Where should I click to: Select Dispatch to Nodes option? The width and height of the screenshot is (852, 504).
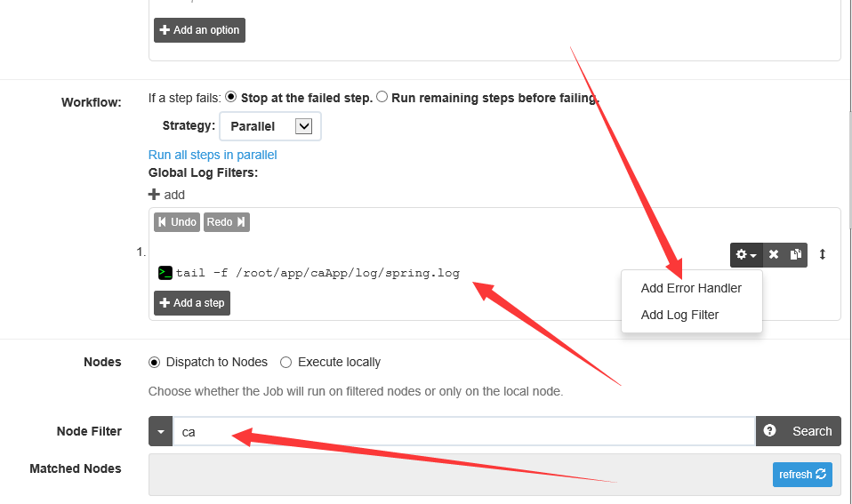(155, 362)
